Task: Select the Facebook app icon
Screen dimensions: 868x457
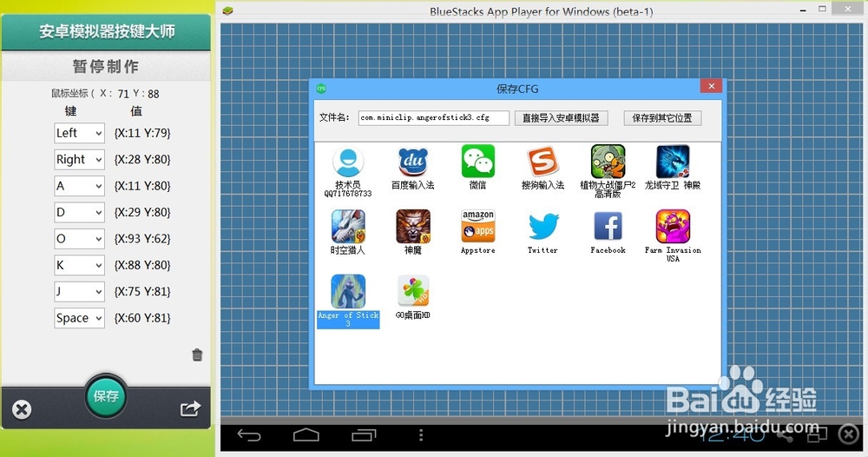Action: pos(608,227)
